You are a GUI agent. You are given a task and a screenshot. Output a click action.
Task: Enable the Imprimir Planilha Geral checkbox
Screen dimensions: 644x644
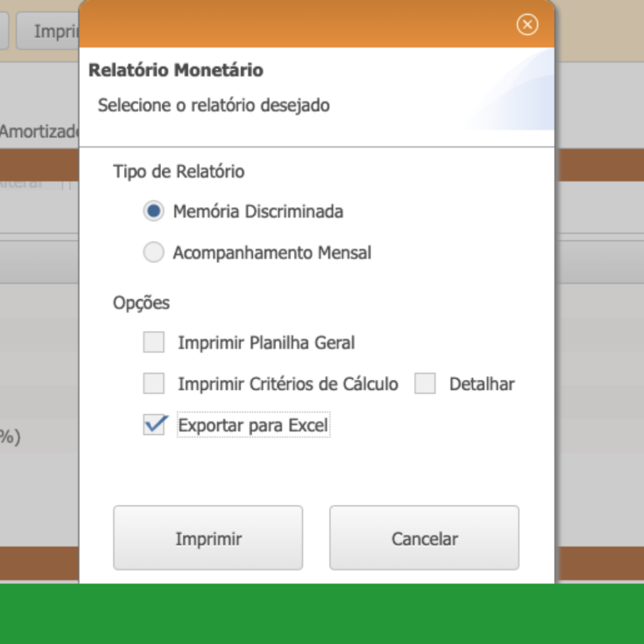pyautogui.click(x=153, y=343)
